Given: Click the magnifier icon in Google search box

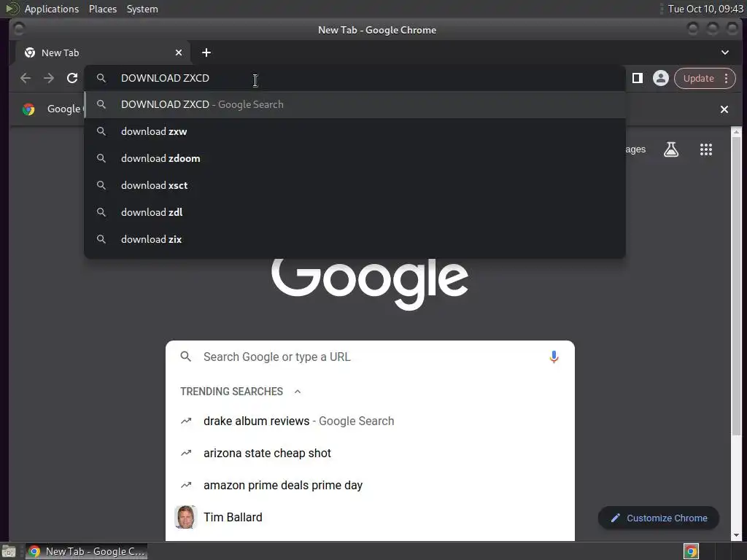Looking at the screenshot, I should click(186, 357).
